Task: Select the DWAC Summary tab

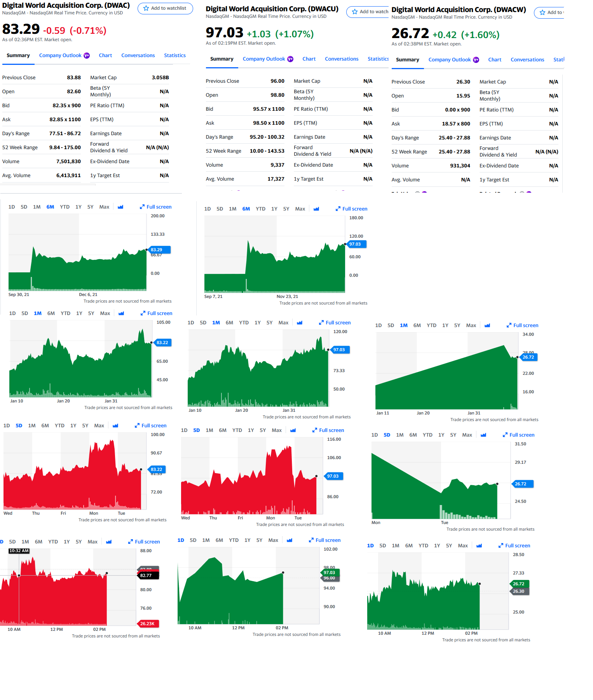Action: pos(18,56)
